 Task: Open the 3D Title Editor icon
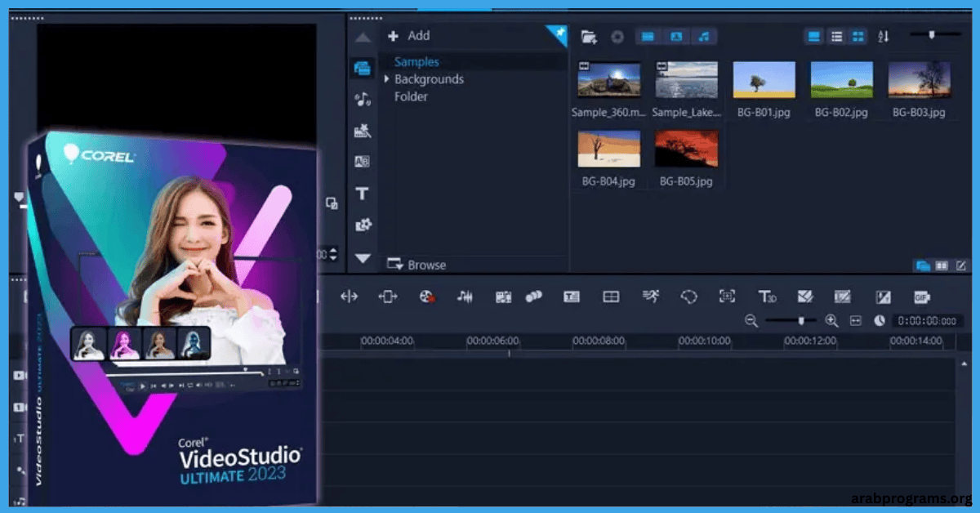pyautogui.click(x=766, y=297)
